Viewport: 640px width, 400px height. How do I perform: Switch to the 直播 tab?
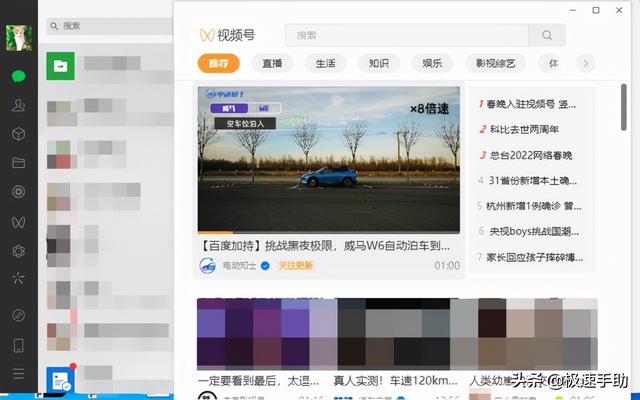click(x=272, y=63)
